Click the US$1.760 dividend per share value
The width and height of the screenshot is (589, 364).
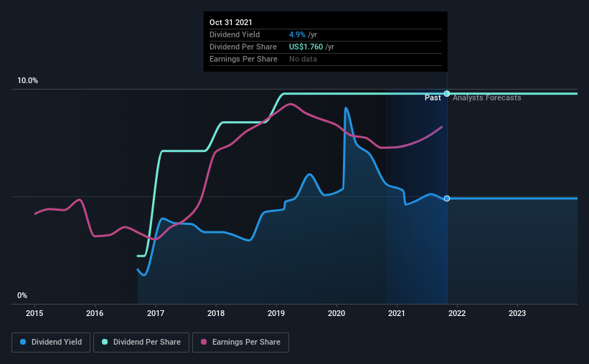[x=306, y=47]
